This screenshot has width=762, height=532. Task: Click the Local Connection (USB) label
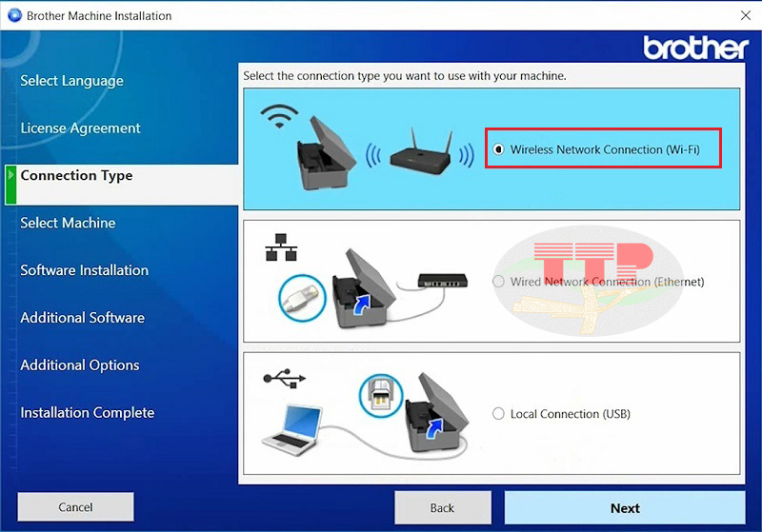570,414
